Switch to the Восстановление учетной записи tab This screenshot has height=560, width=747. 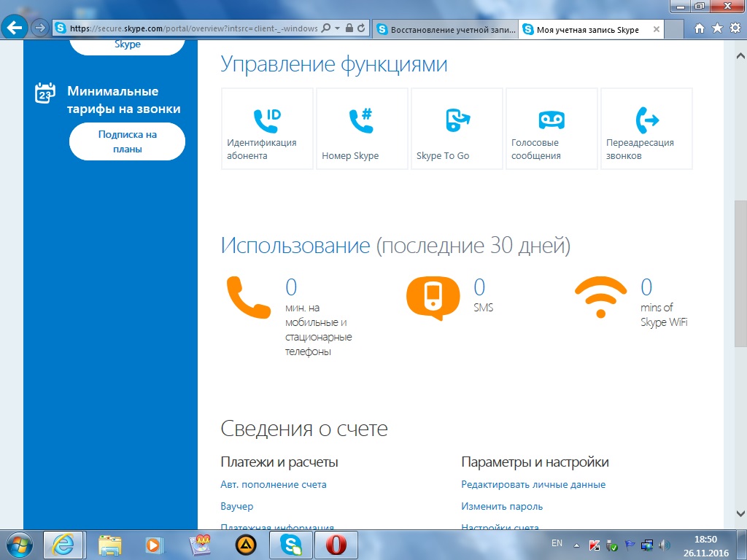point(444,29)
